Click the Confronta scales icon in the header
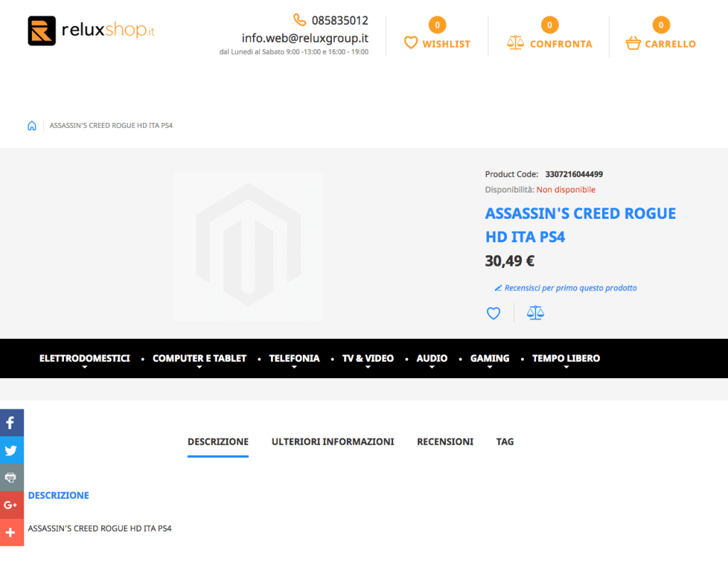This screenshot has height=577, width=728. click(515, 42)
